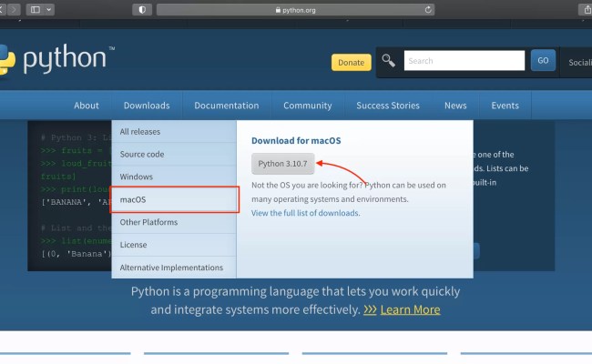Click the Learn More link
Viewport: 592px width, 364px height.
tap(410, 309)
